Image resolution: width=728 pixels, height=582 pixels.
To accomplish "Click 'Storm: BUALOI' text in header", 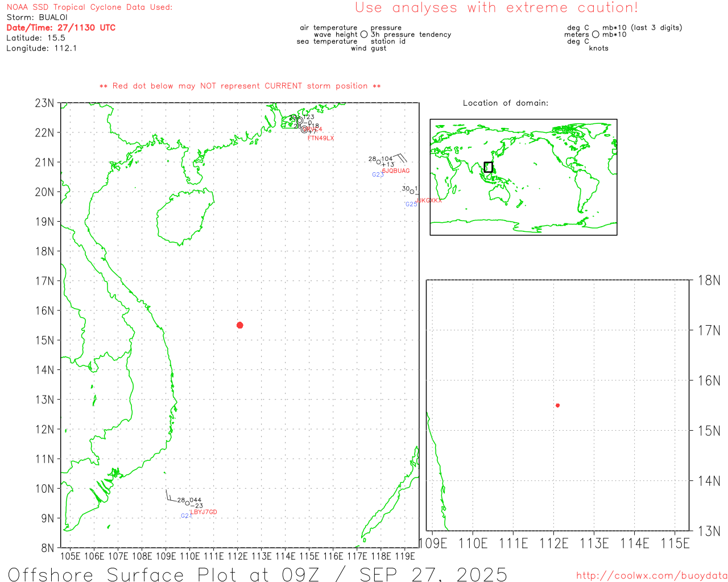I will [x=37, y=18].
